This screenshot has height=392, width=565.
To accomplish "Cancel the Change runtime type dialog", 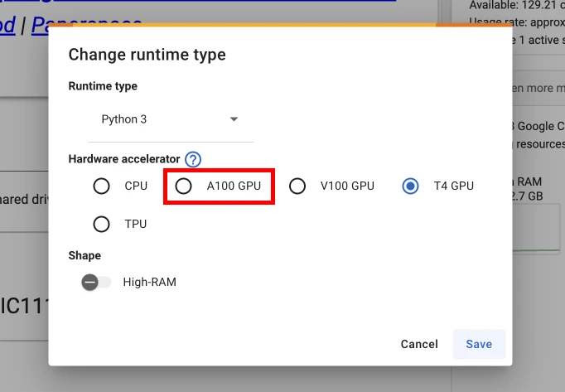I will 419,344.
